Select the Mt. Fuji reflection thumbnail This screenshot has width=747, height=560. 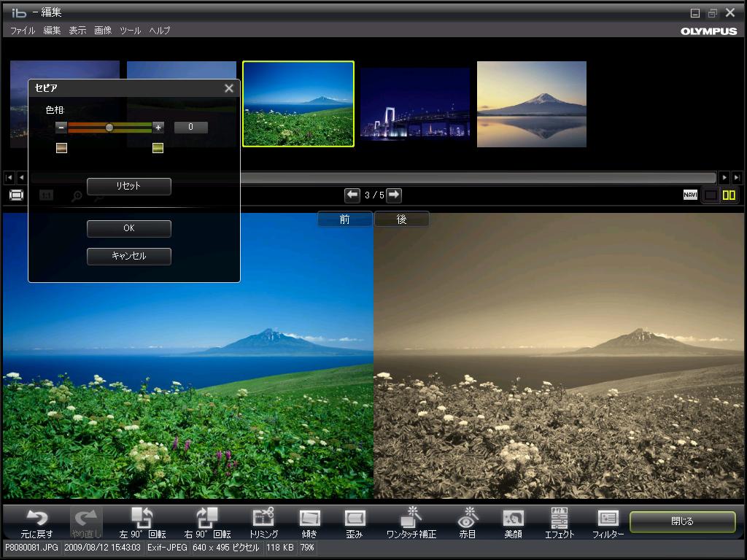coord(532,104)
